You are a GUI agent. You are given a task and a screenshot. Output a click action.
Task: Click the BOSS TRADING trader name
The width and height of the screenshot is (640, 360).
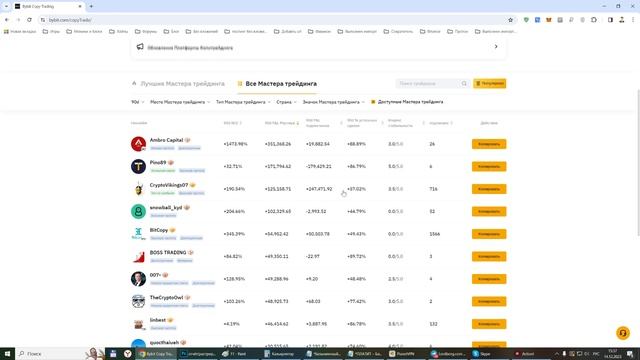point(168,253)
